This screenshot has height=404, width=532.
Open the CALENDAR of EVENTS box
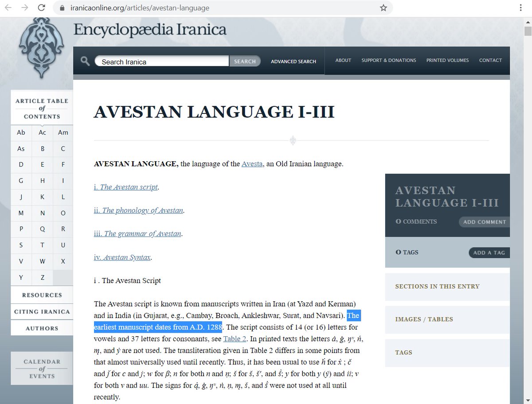(42, 369)
